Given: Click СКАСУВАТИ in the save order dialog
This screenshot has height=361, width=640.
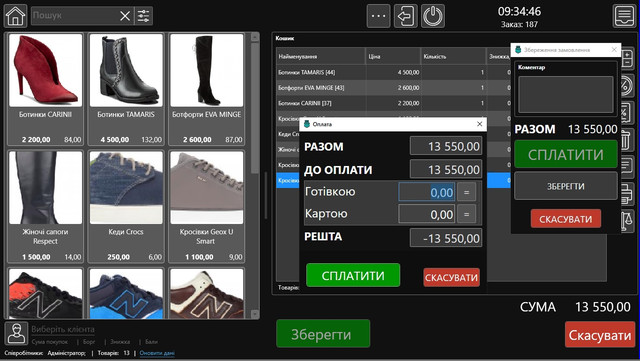Looking at the screenshot, I should coord(566,219).
